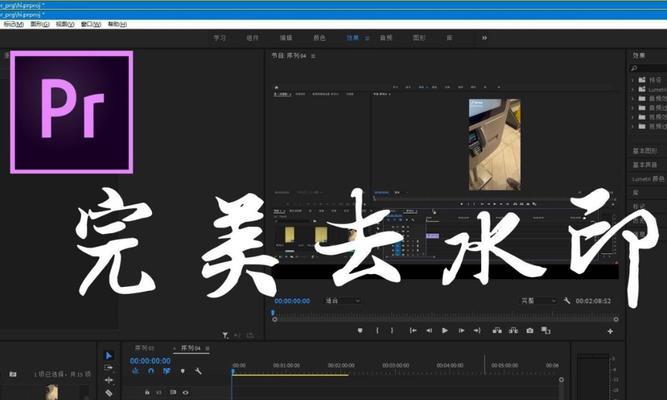This screenshot has height=400, width=667.
Task: Expand the 预设 effects folder
Action: pyautogui.click(x=632, y=80)
